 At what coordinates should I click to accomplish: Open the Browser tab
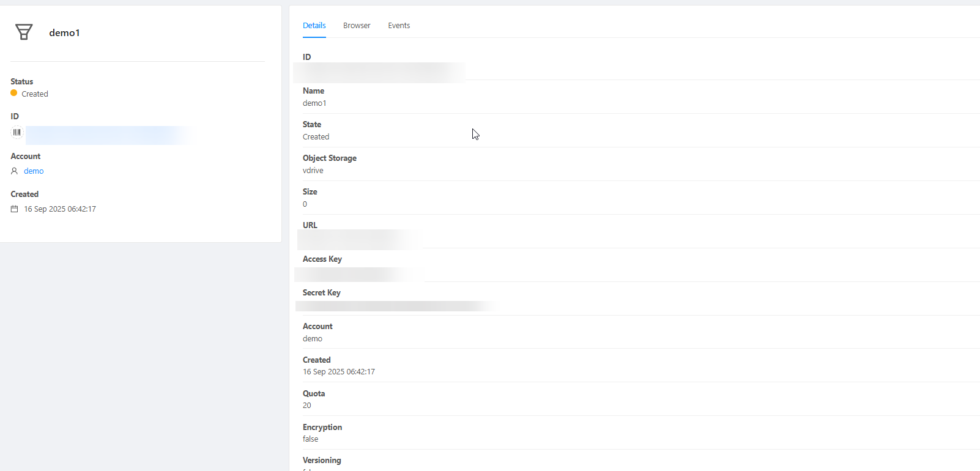(x=357, y=26)
